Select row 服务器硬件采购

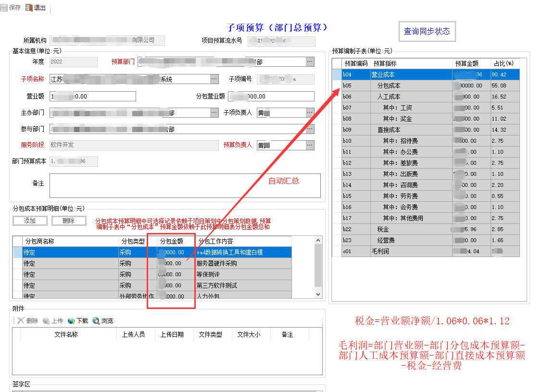pos(152,263)
